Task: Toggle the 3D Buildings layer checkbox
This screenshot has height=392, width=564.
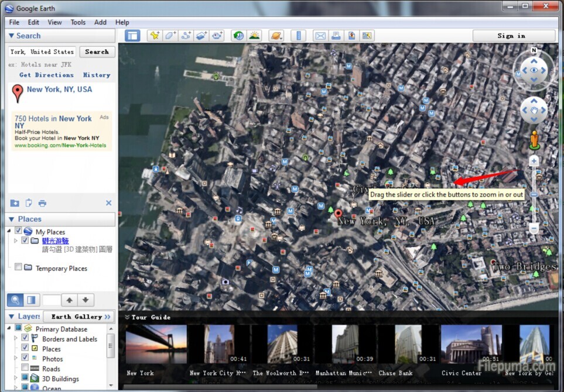Action: pyautogui.click(x=25, y=377)
